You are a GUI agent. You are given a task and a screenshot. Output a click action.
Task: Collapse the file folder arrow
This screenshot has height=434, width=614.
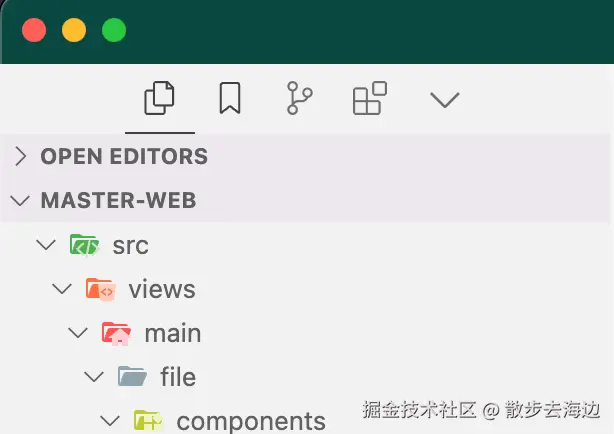(x=94, y=377)
